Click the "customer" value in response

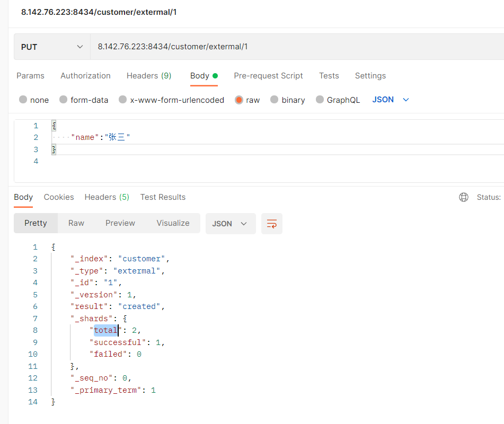[x=142, y=259]
